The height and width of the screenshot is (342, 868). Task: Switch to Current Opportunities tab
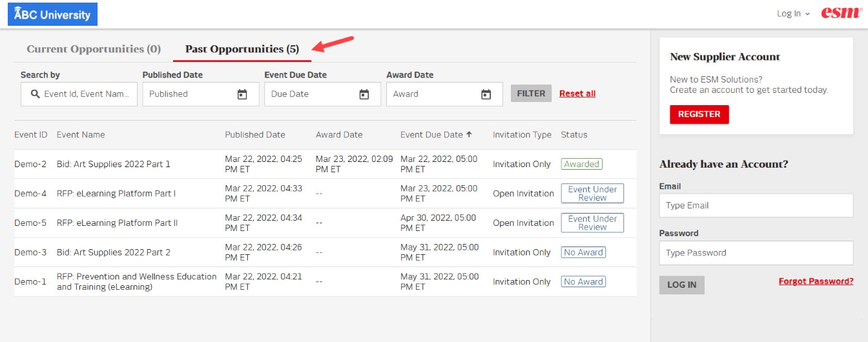(94, 49)
